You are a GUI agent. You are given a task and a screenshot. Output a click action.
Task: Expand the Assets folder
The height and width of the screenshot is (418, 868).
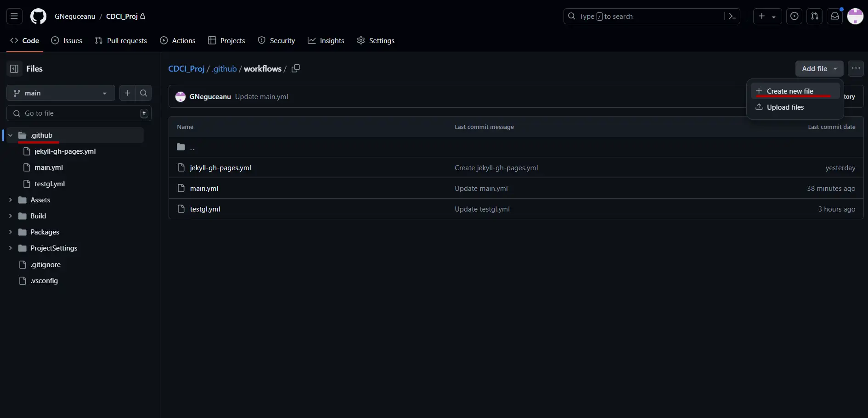[11, 200]
